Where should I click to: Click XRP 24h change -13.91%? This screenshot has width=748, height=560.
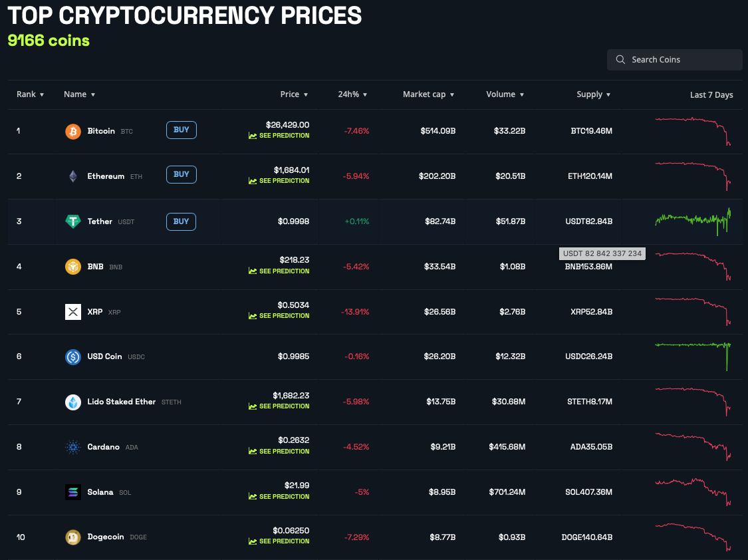pos(355,312)
